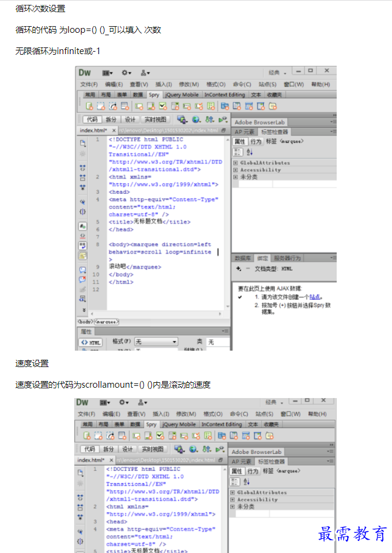Viewport: 392px width, 553px height.
Task: Open 格式 combo box in properties panel
Action: [x=156, y=342]
